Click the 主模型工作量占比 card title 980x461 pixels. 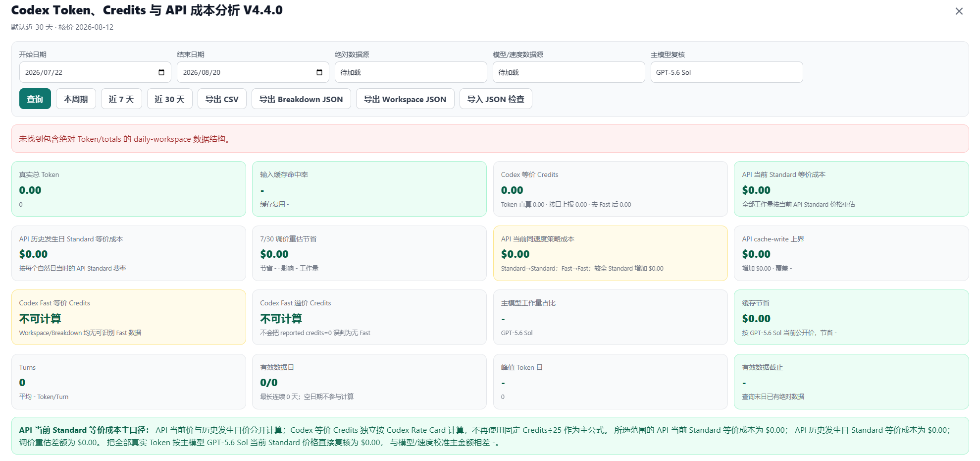point(528,303)
